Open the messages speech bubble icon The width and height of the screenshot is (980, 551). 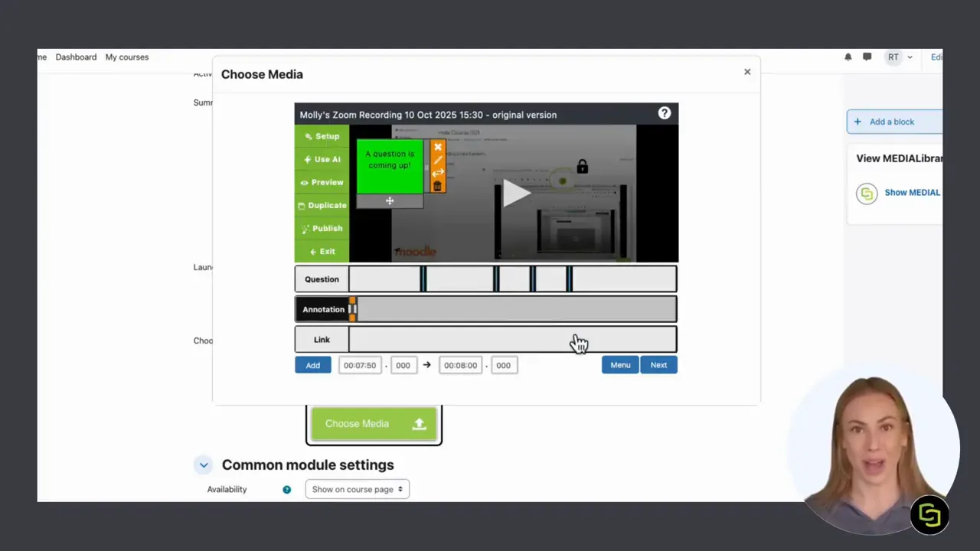coord(867,57)
